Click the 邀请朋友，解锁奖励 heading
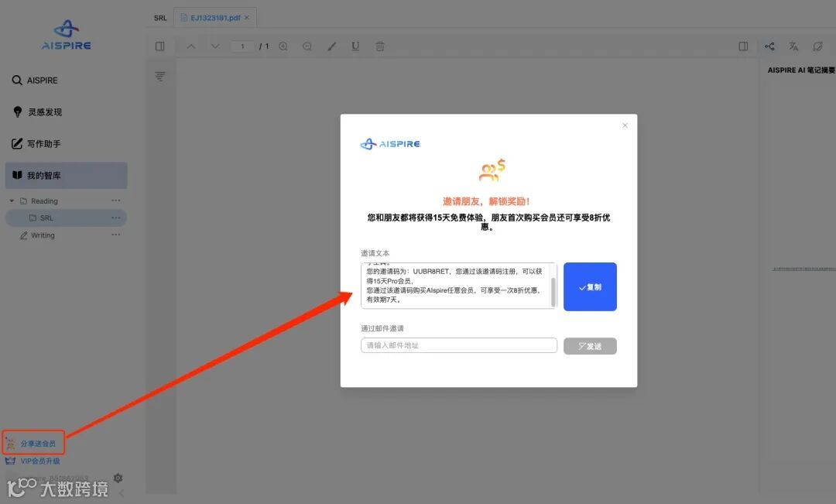The image size is (836, 504). [x=486, y=201]
